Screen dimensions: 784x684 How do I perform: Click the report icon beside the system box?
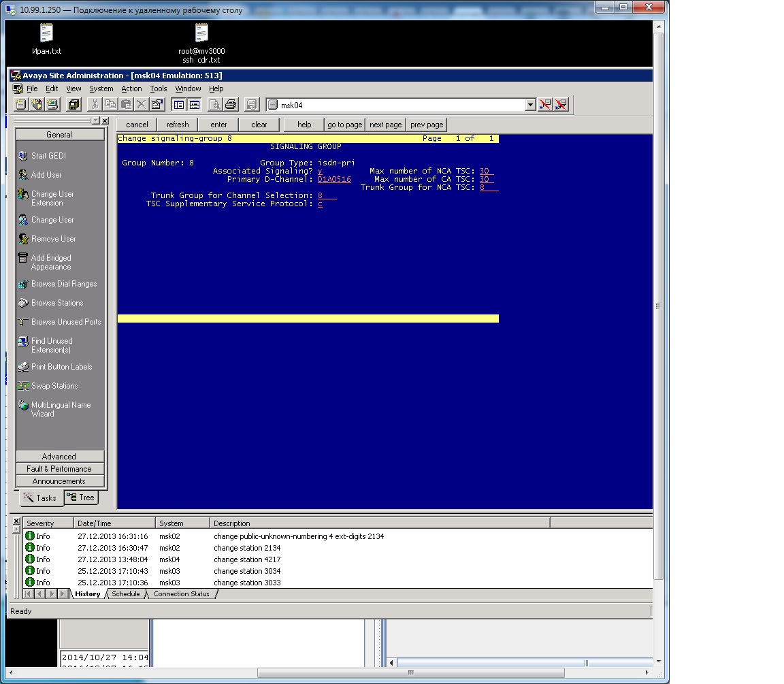point(252,105)
